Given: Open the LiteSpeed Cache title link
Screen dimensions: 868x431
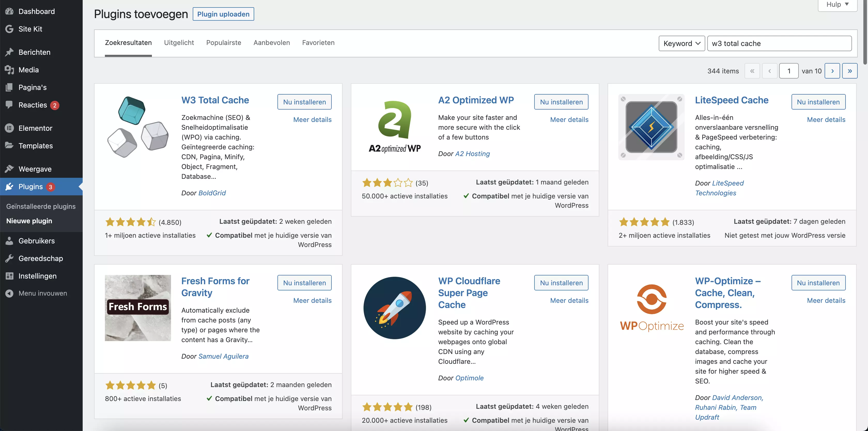Looking at the screenshot, I should pos(732,100).
